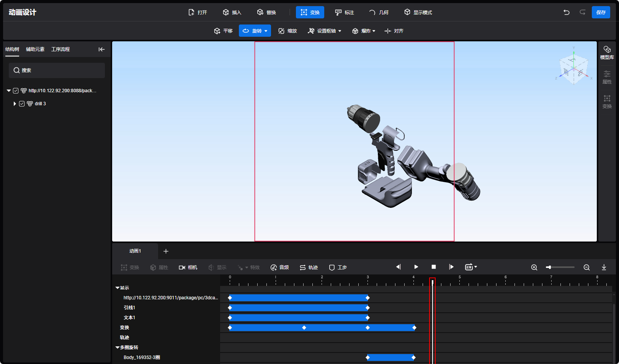Collapse the 多圈旋转 timeline group
The image size is (619, 364).
pos(118,348)
